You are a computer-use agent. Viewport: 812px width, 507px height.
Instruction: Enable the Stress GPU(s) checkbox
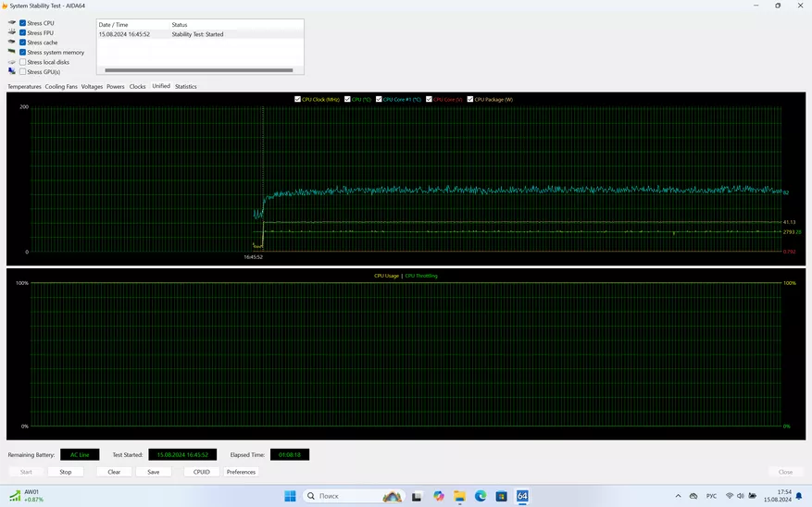tap(23, 71)
